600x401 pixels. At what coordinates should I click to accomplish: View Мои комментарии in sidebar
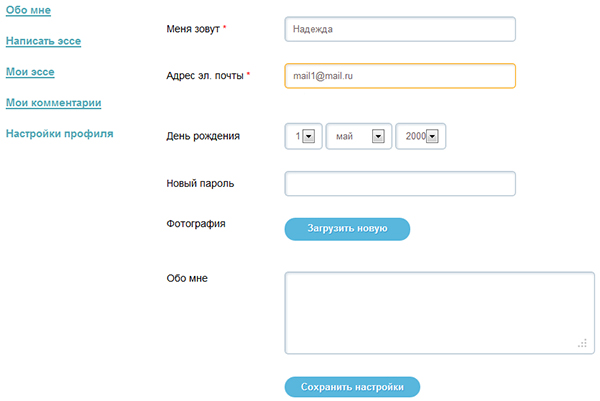(x=53, y=102)
